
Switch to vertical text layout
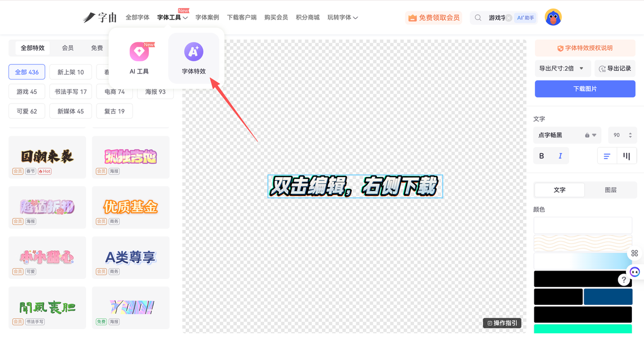(x=626, y=156)
